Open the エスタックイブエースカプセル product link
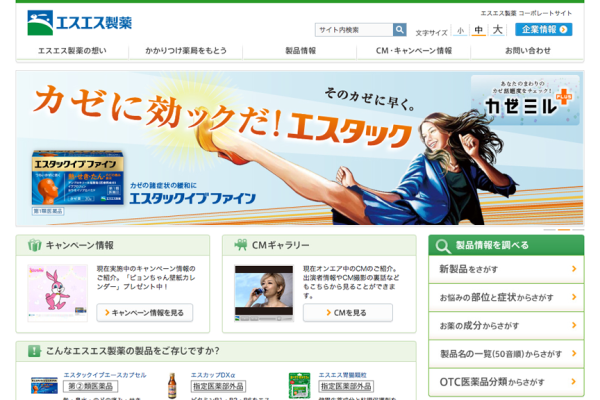 [x=105, y=375]
